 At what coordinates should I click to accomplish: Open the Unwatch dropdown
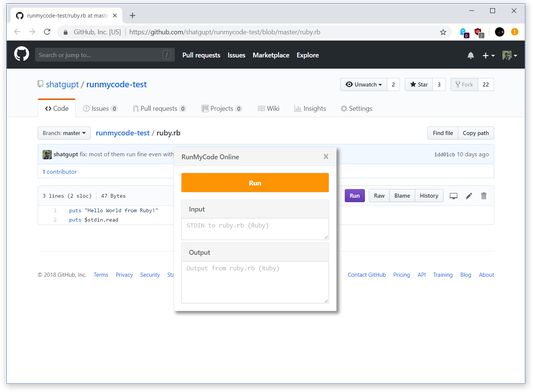click(x=363, y=84)
